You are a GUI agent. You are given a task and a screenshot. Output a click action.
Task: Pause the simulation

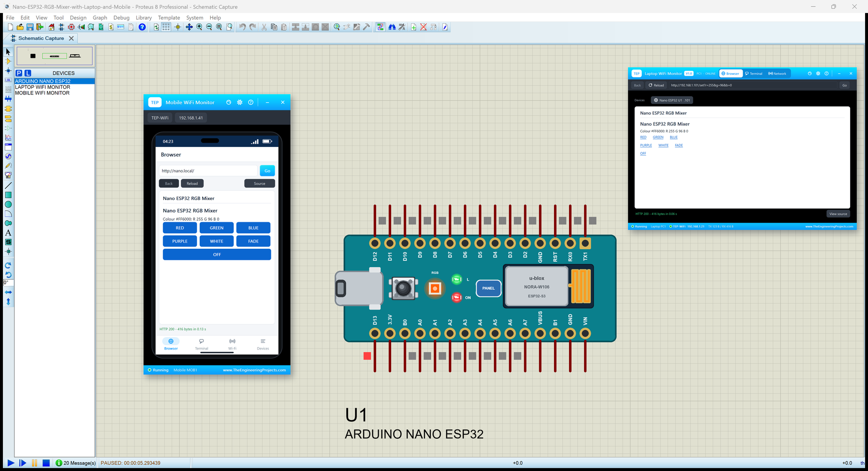tap(34, 463)
